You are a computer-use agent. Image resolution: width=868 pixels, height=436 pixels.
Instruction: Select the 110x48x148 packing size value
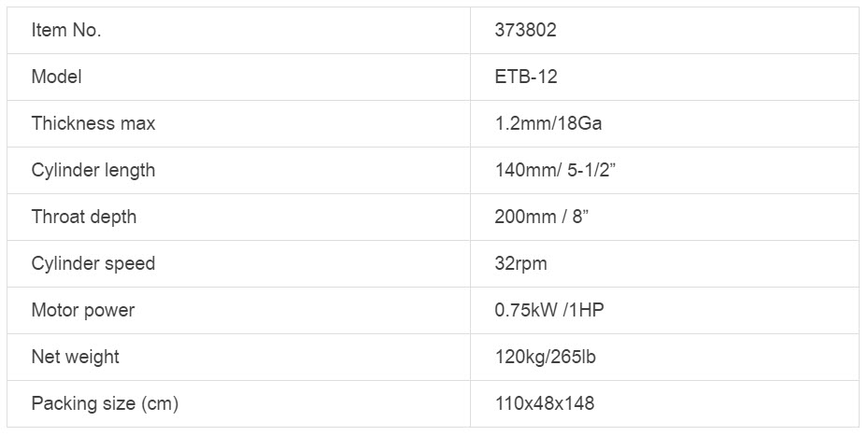point(544,403)
